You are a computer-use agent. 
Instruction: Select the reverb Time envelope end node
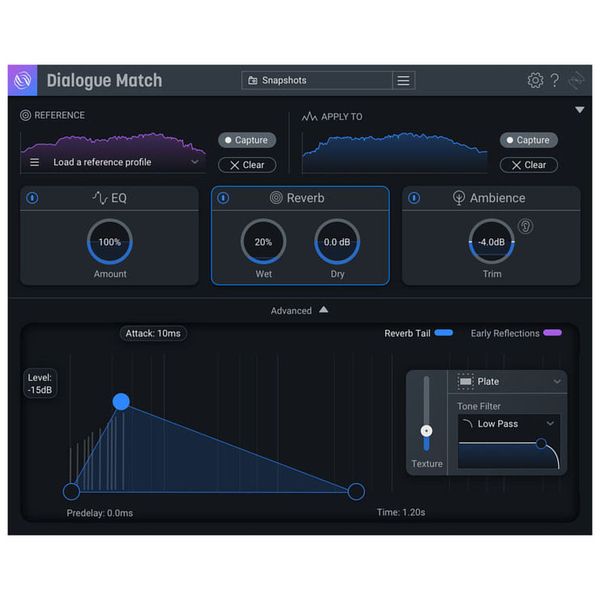coord(356,492)
